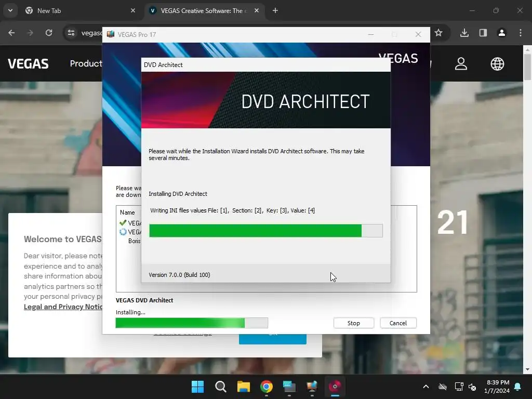
Task: Click the Name column header
Action: pyautogui.click(x=127, y=212)
